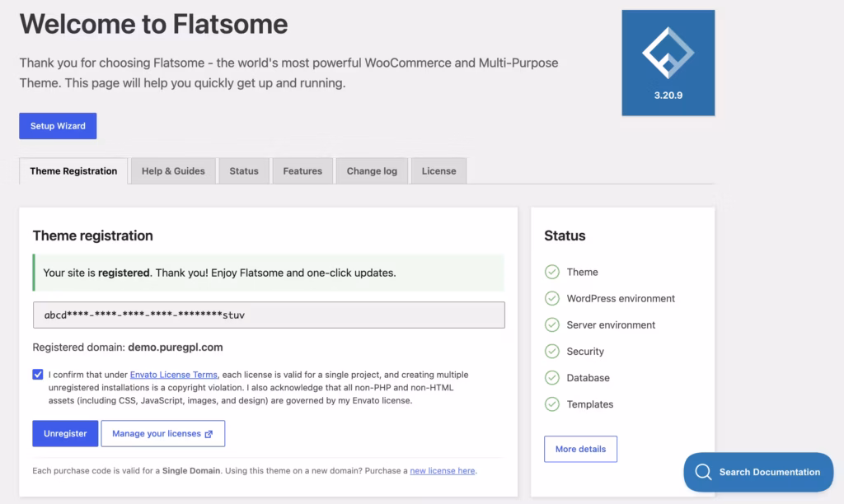Click the 'Your site is registered' notice

tap(269, 273)
